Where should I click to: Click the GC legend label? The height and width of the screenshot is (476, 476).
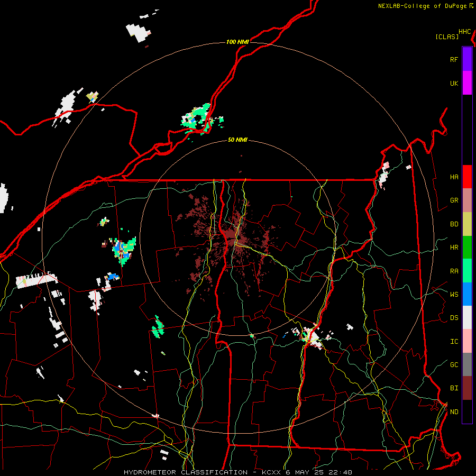(454, 364)
